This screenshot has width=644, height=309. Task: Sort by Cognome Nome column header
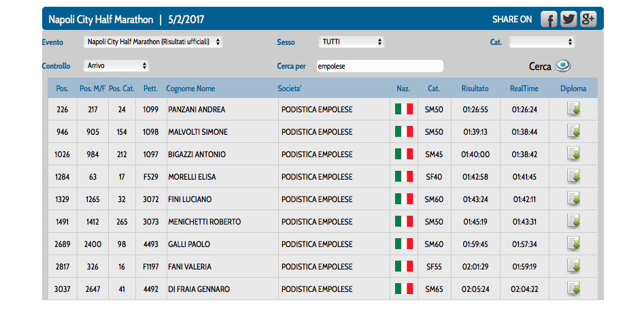pos(190,88)
